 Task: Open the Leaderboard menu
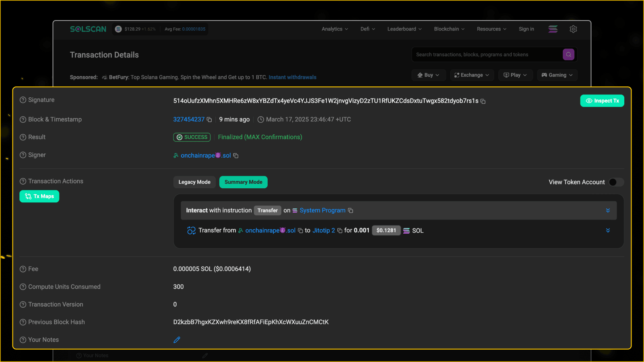click(405, 29)
